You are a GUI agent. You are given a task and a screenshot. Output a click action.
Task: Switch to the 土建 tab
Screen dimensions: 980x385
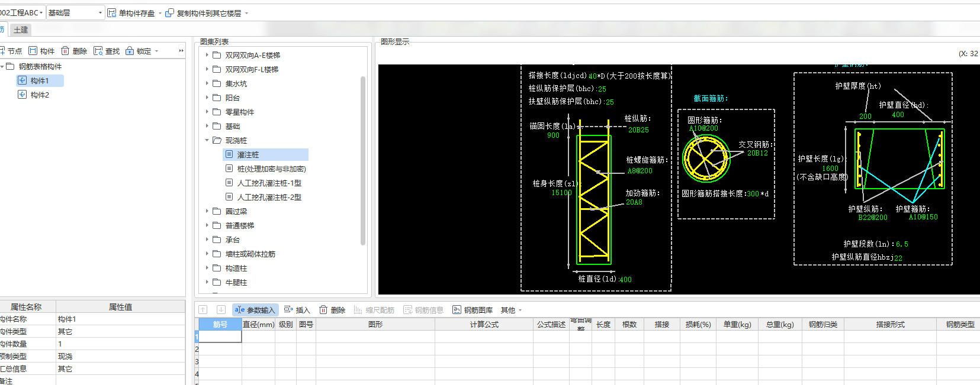point(21,30)
